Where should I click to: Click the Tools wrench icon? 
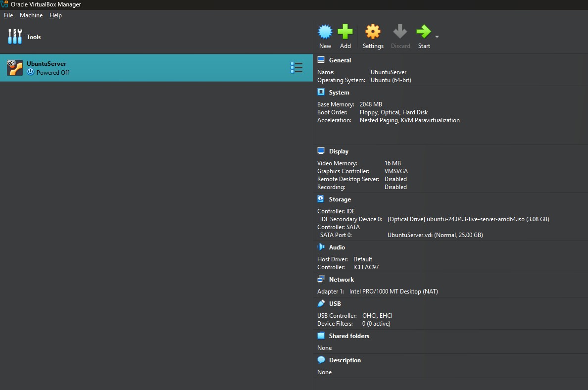[x=15, y=37]
